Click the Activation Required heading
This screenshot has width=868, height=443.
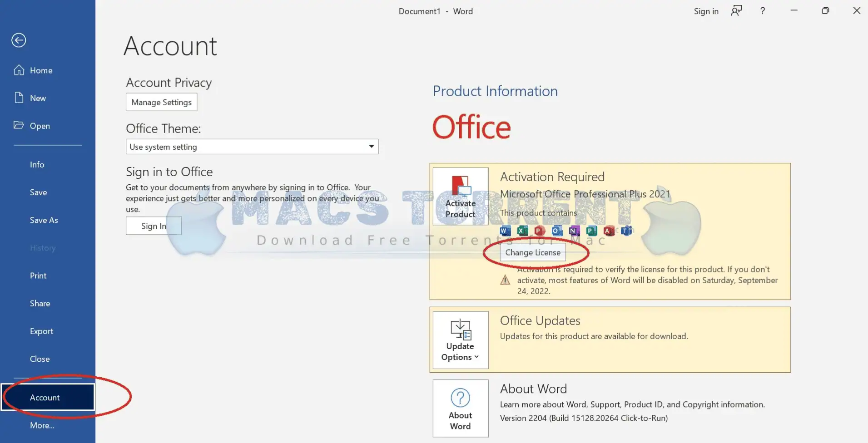pos(552,177)
